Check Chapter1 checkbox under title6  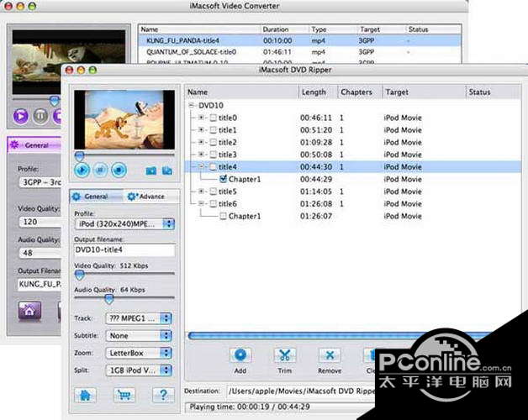[223, 216]
